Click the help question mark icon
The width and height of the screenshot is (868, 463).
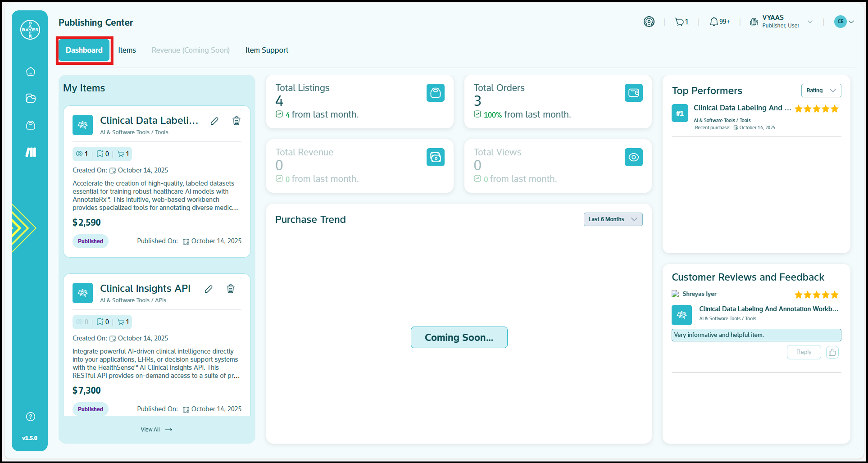(31, 417)
